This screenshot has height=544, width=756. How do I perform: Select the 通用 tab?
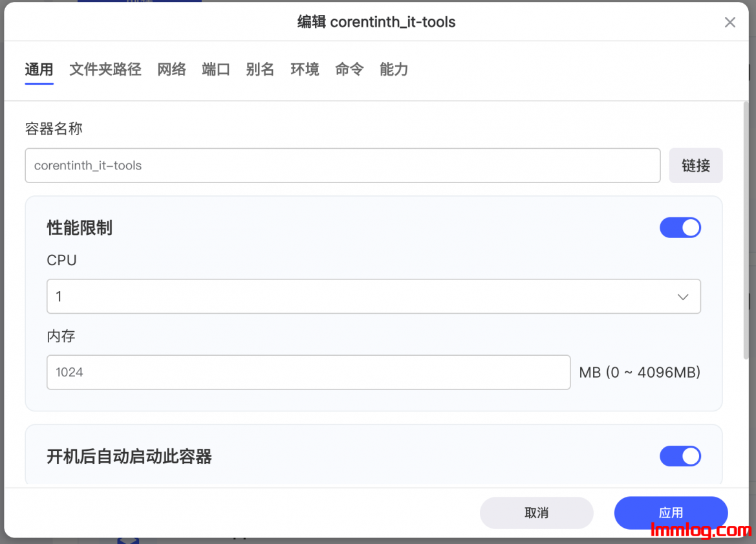coord(39,70)
